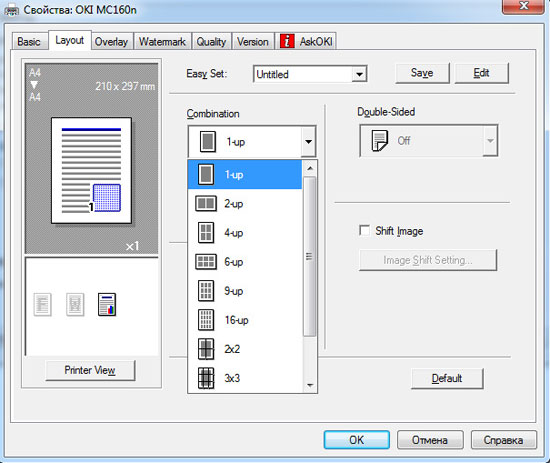Select the 2-up text entry
The width and height of the screenshot is (550, 463).
click(234, 203)
